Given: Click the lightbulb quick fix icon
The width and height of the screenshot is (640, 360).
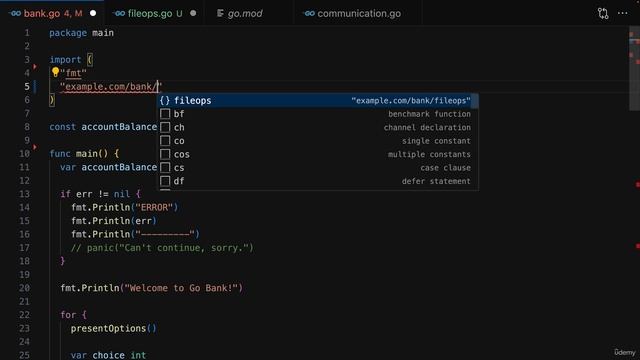Looking at the screenshot, I should click(x=55, y=72).
